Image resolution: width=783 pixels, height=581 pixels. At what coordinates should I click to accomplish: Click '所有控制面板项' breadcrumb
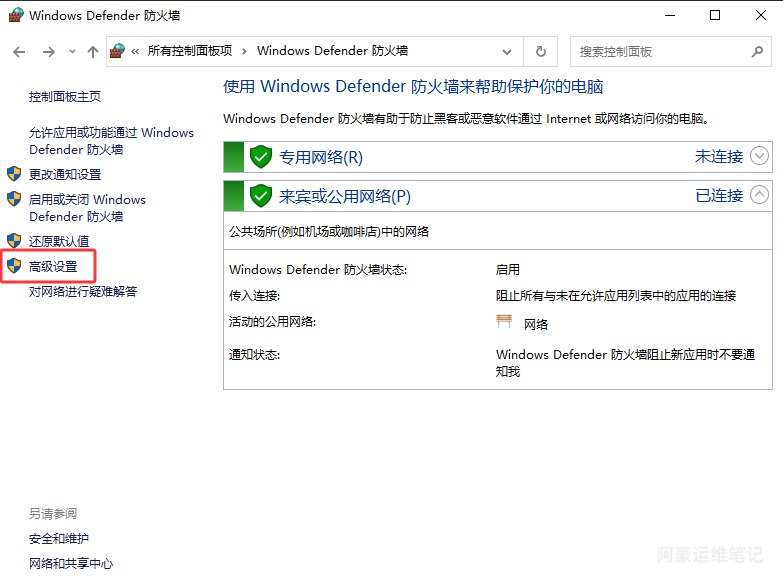tap(190, 51)
